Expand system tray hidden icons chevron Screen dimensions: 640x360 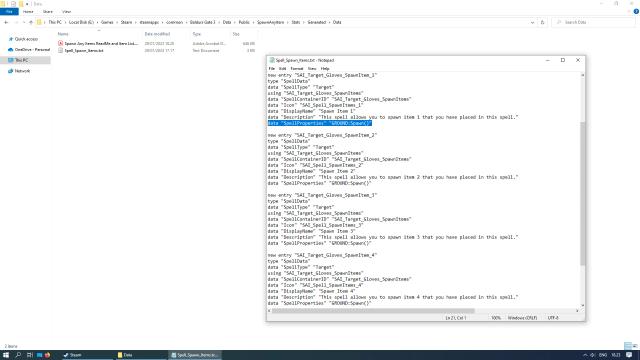click(585, 355)
